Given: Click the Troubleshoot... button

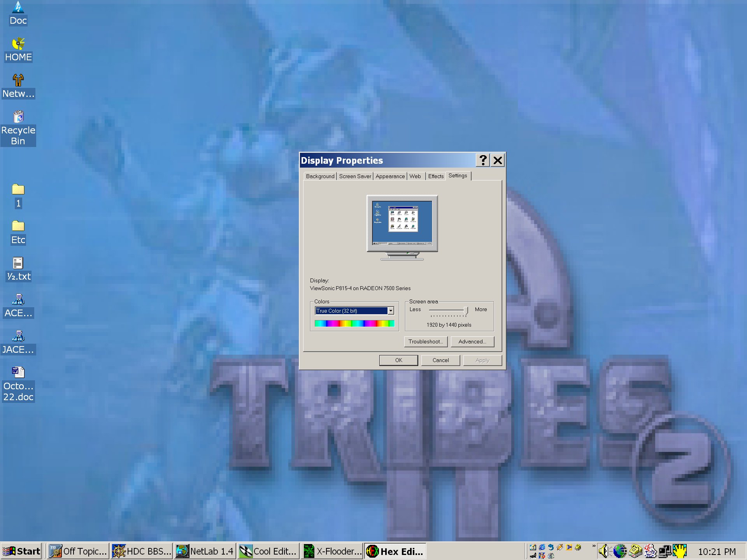Looking at the screenshot, I should pyautogui.click(x=426, y=341).
